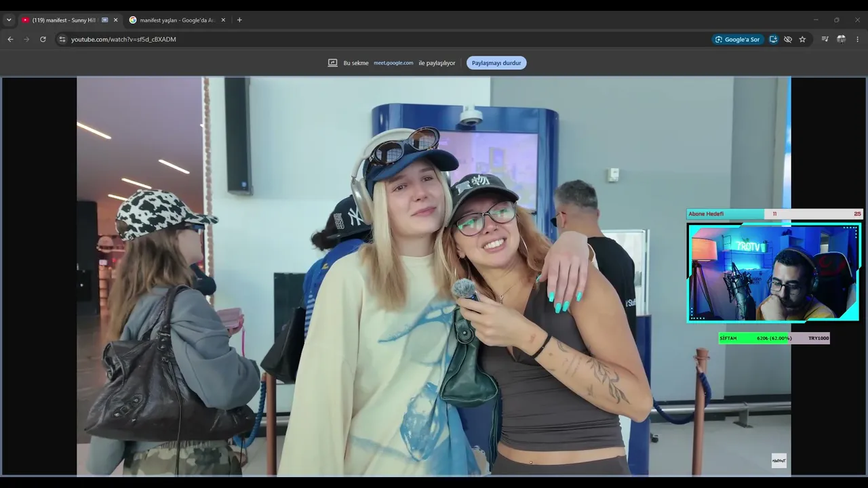Screen dimensions: 868x488
Task: Open the Chrome profile avatar
Action: (x=841, y=39)
